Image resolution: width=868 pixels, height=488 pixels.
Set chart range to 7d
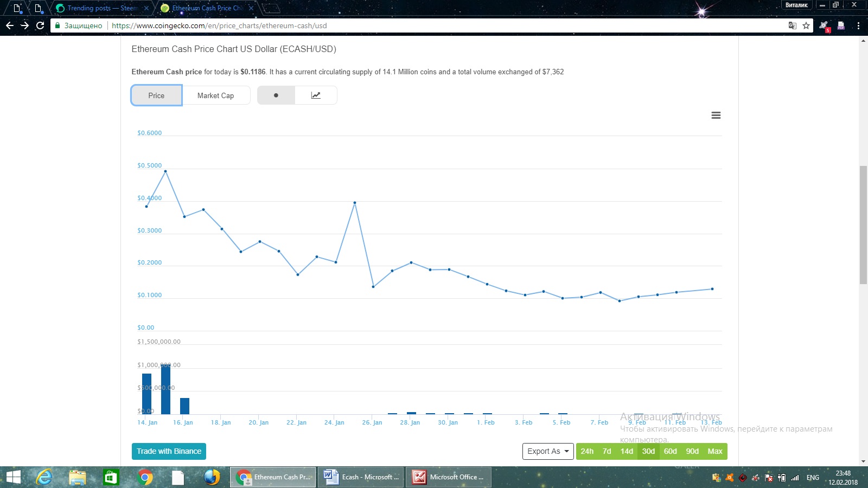click(x=607, y=451)
